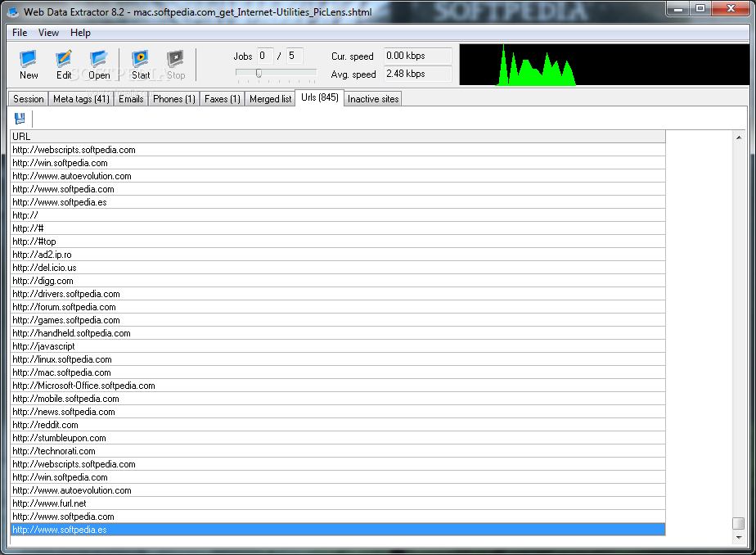Select the row http://mac.softpedia.com
The height and width of the screenshot is (555, 756).
[x=338, y=372]
